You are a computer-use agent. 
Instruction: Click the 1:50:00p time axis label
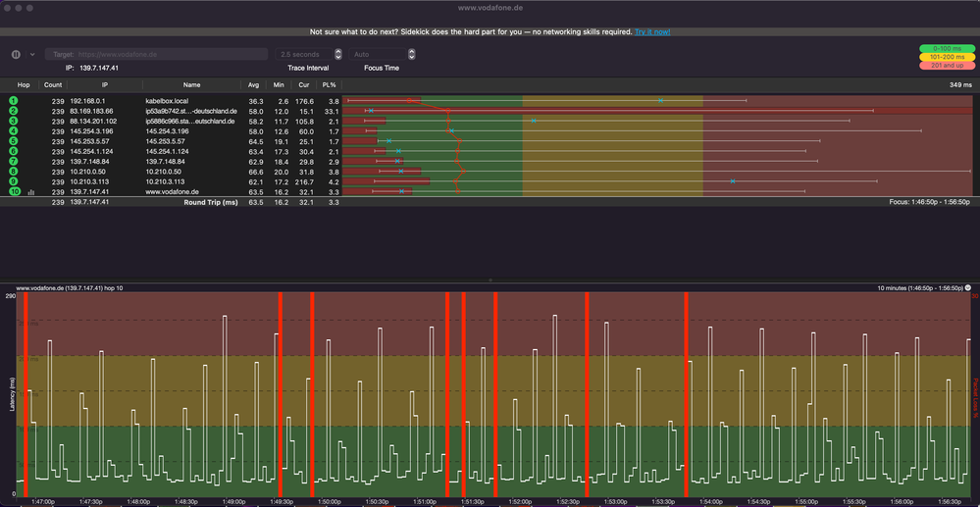click(329, 501)
